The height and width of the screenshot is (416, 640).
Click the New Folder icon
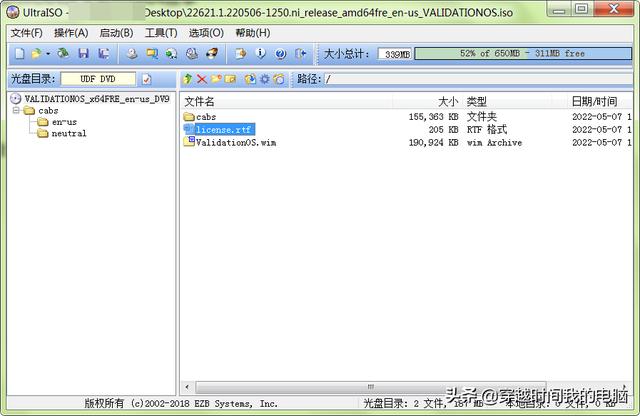(216, 79)
